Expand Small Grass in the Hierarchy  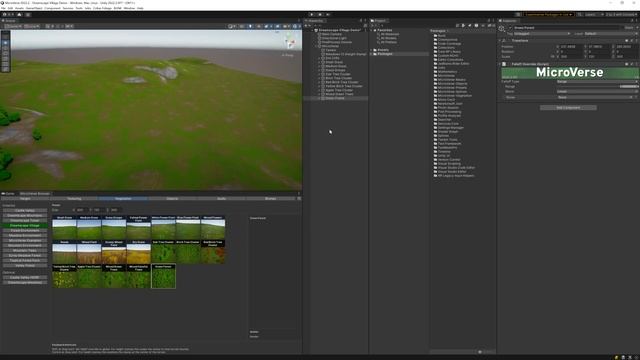click(x=320, y=62)
